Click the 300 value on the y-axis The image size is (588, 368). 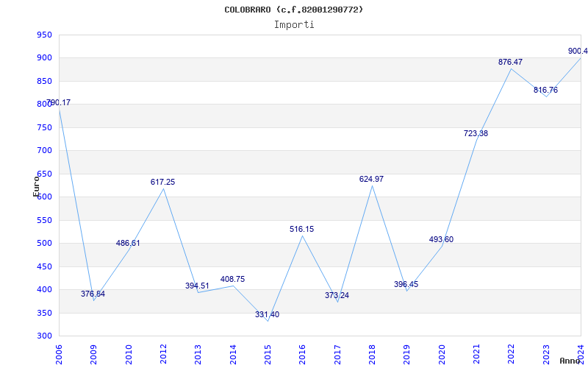click(44, 336)
